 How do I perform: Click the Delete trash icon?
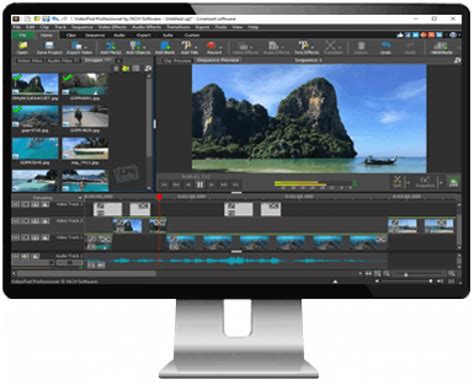(361, 48)
